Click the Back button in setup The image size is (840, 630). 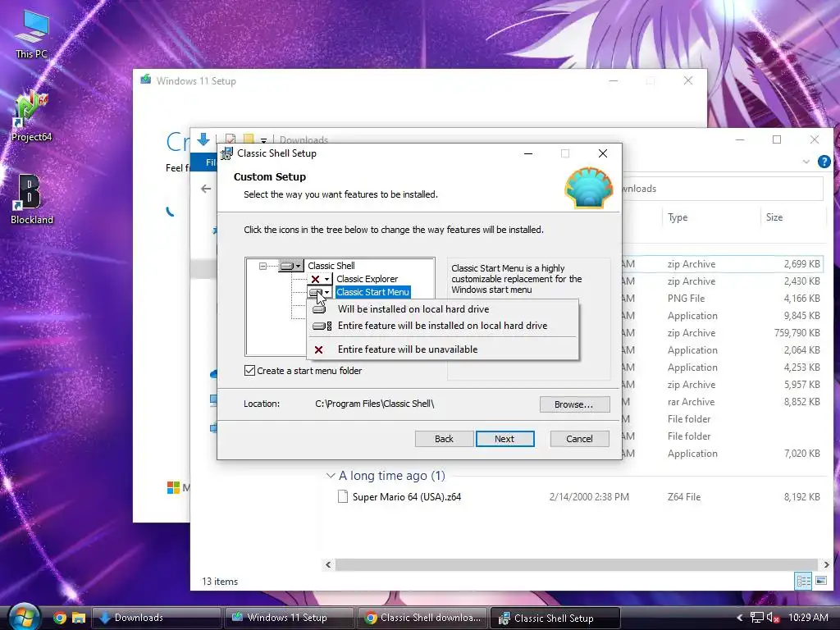tap(444, 439)
